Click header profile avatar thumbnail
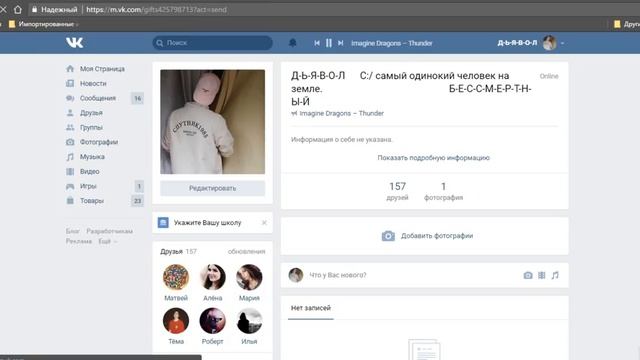Viewport: 640px width, 360px height. click(x=549, y=43)
